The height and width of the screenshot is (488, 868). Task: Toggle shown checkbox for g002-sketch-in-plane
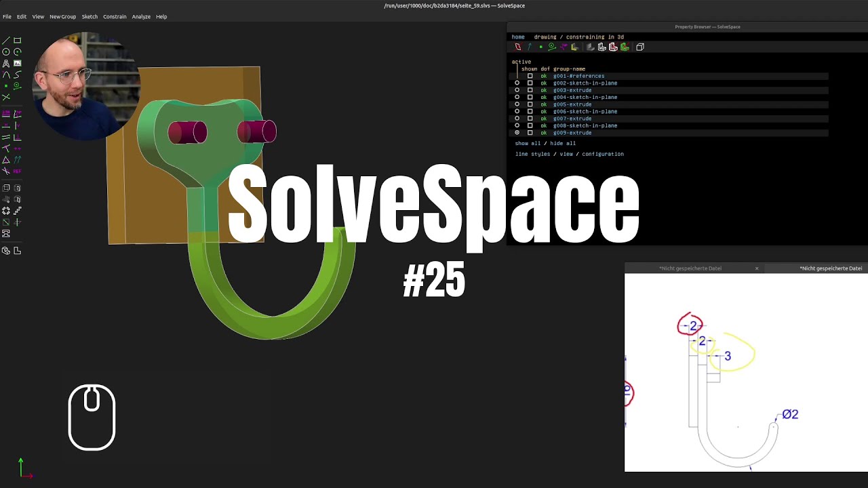pyautogui.click(x=530, y=83)
